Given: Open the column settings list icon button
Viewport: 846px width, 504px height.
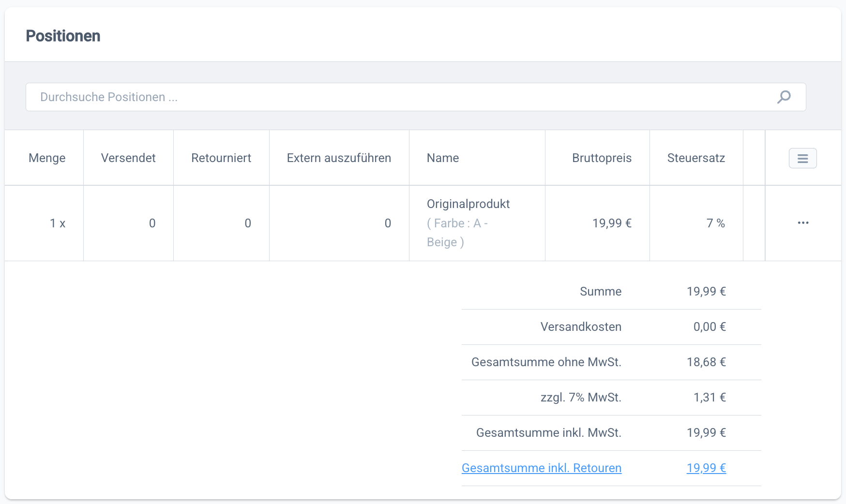Looking at the screenshot, I should [x=802, y=158].
